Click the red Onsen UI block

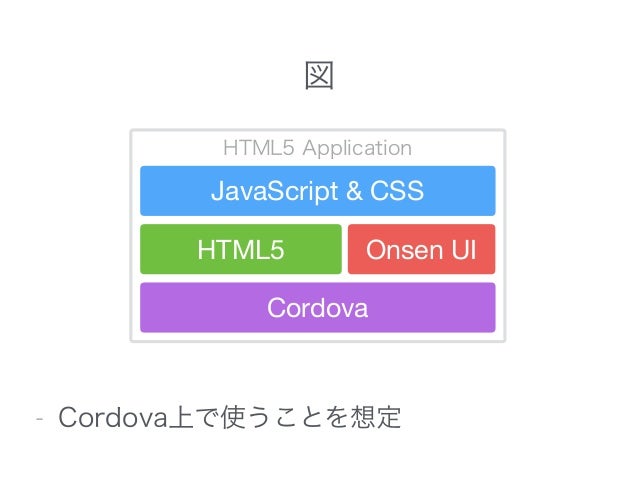[x=422, y=249]
